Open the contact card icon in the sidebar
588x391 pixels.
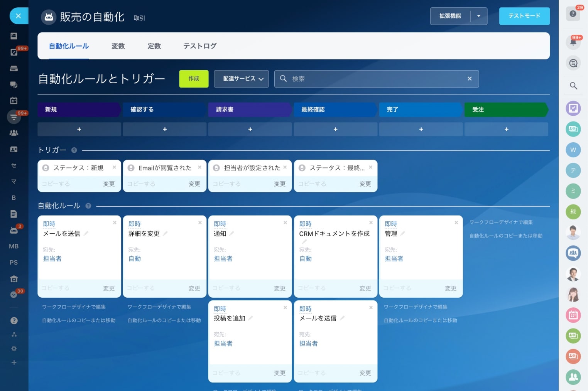[14, 149]
